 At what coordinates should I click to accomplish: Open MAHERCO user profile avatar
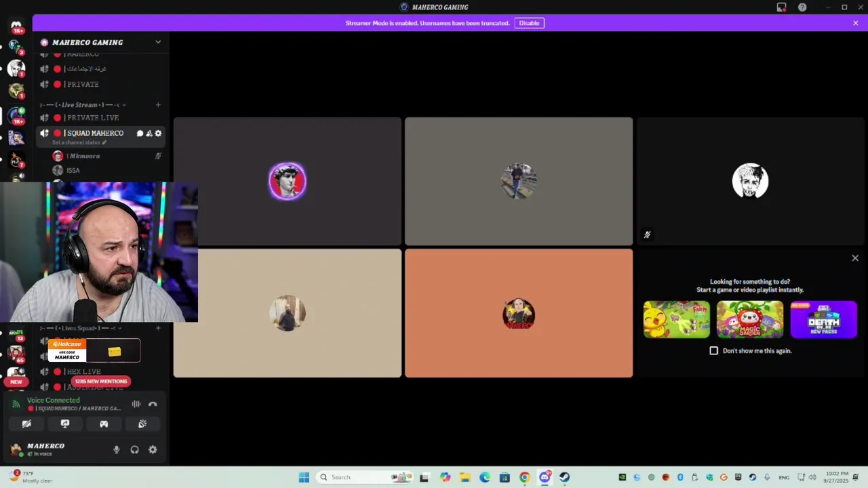pos(16,449)
